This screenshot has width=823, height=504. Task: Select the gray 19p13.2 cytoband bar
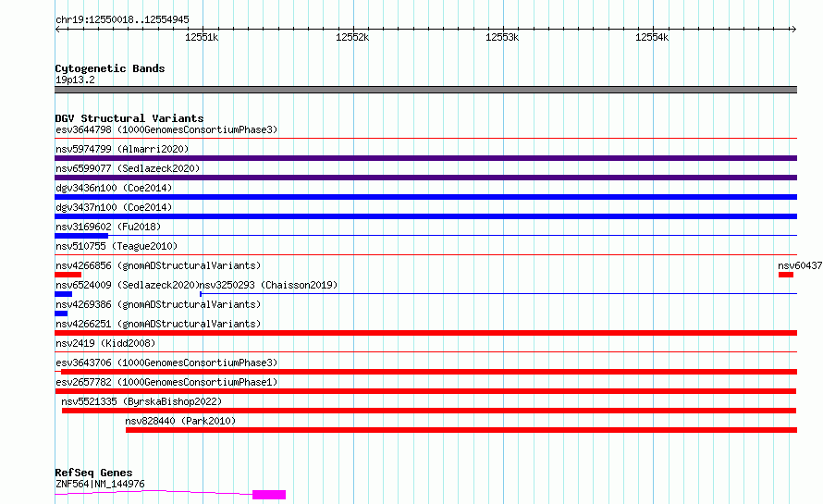[x=425, y=90]
